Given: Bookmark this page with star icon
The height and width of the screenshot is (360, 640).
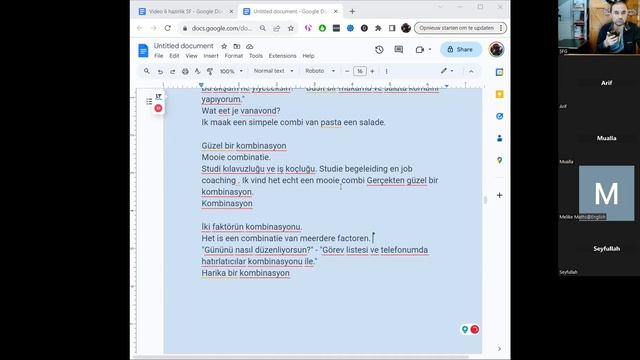Looking at the screenshot, I should click(x=291, y=28).
